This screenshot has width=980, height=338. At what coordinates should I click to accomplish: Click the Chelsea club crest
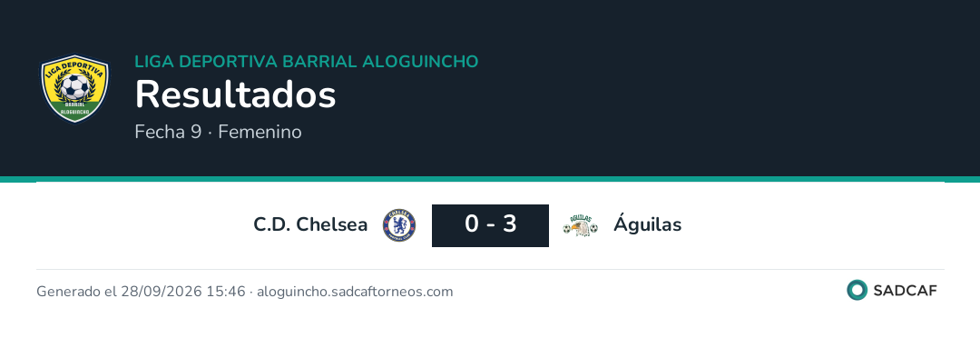pos(399,225)
